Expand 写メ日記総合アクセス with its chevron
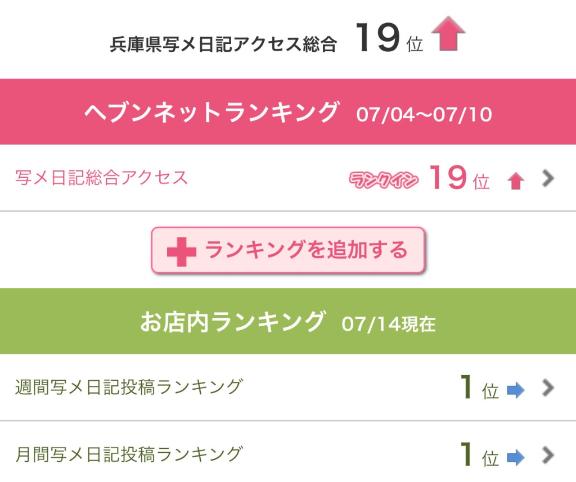 tap(548, 179)
